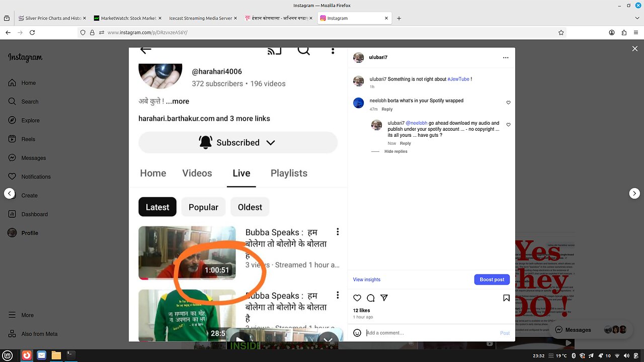Open Firefox extensions icon

(624, 32)
